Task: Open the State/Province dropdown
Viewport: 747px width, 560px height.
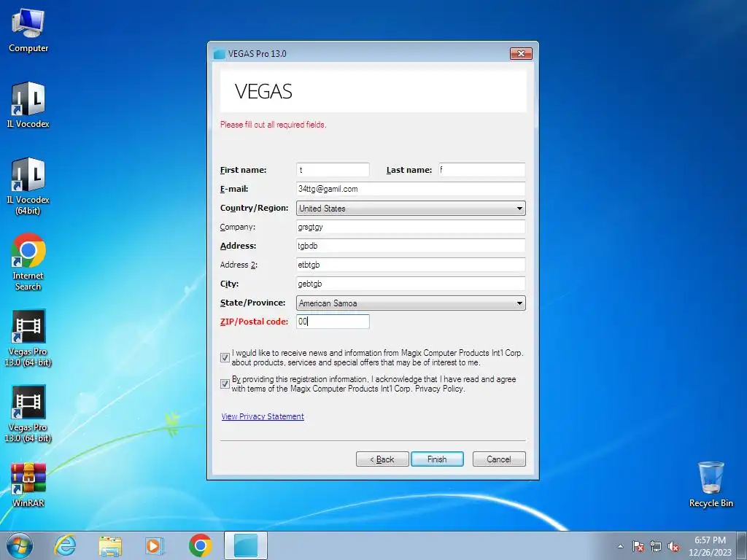Action: pyautogui.click(x=411, y=303)
